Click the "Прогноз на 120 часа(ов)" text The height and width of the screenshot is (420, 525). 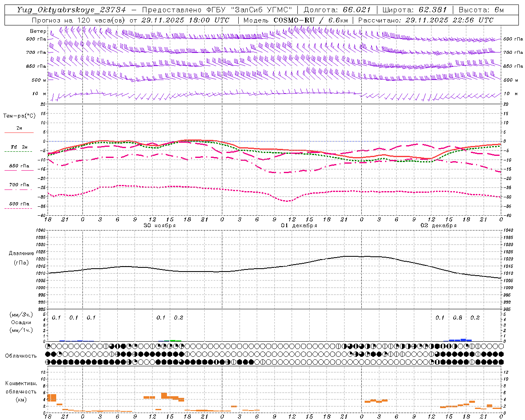(79, 20)
